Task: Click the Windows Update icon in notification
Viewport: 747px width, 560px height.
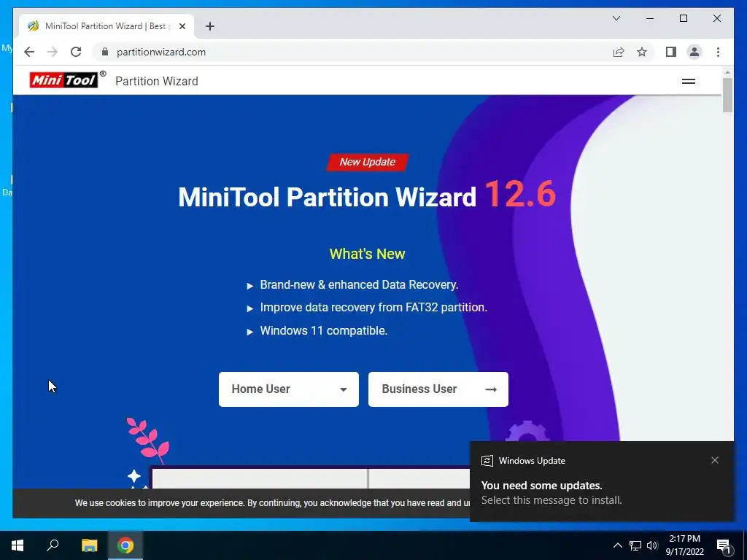Action: [x=487, y=461]
